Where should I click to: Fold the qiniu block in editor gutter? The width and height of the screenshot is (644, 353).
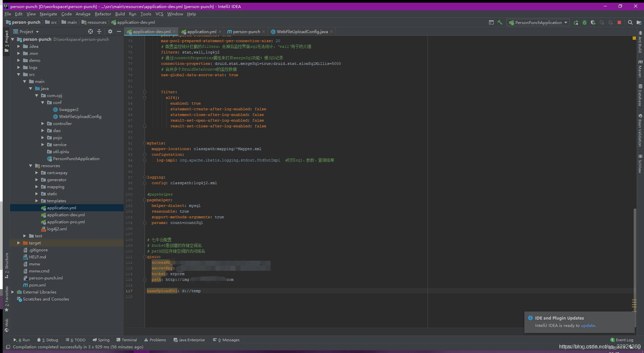[x=145, y=257]
